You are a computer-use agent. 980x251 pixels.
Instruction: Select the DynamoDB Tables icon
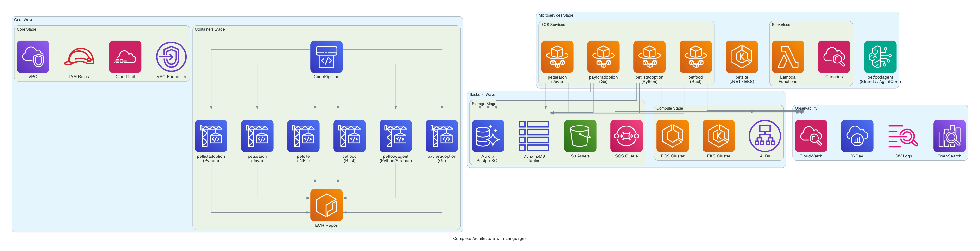534,136
